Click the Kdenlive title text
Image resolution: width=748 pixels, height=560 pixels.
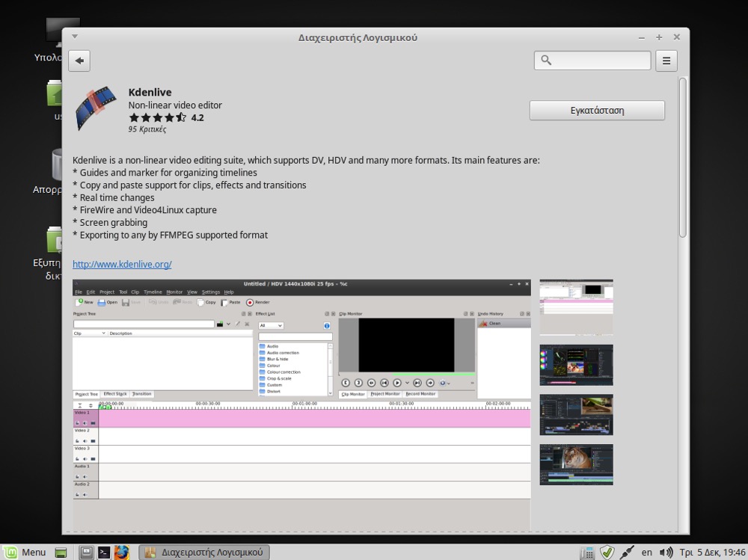[150, 92]
